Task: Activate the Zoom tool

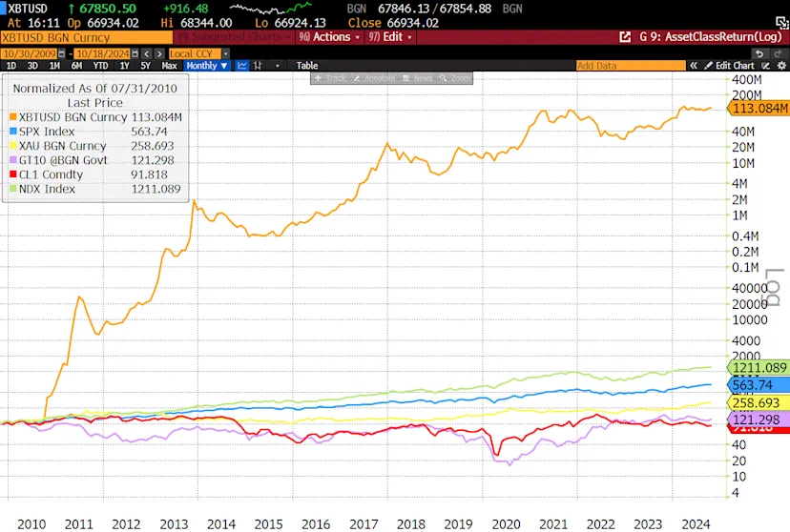Action: click(454, 78)
